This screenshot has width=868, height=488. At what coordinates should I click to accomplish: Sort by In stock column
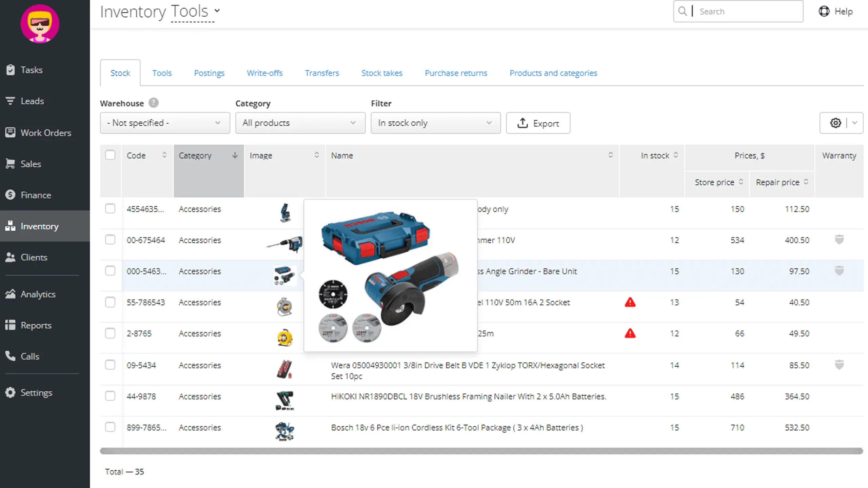(x=675, y=155)
